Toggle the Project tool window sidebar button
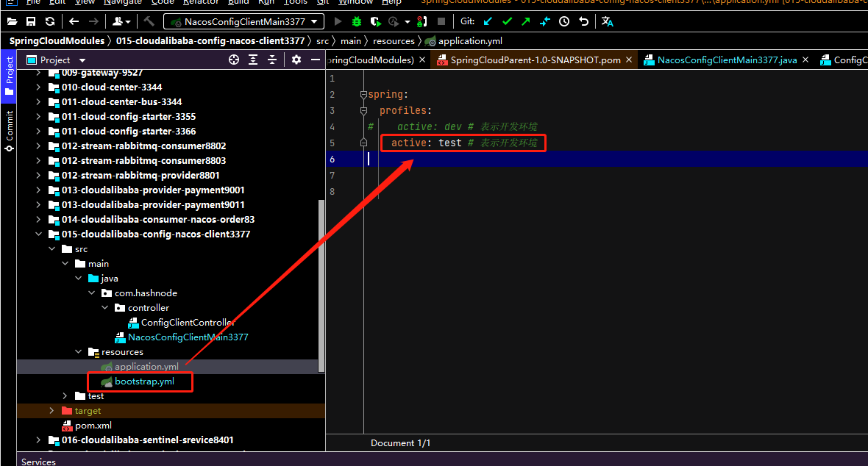The width and height of the screenshot is (868, 466). click(9, 76)
